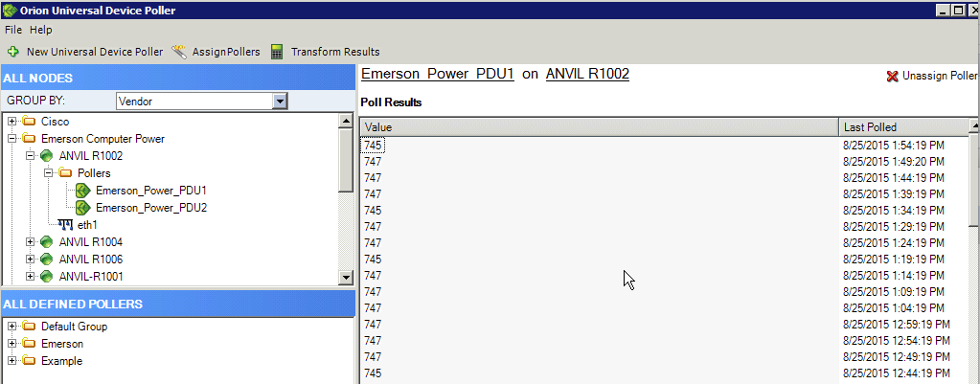Collapse the Emerson Computer Power group
Screen dimensions: 980x384
click(x=11, y=139)
